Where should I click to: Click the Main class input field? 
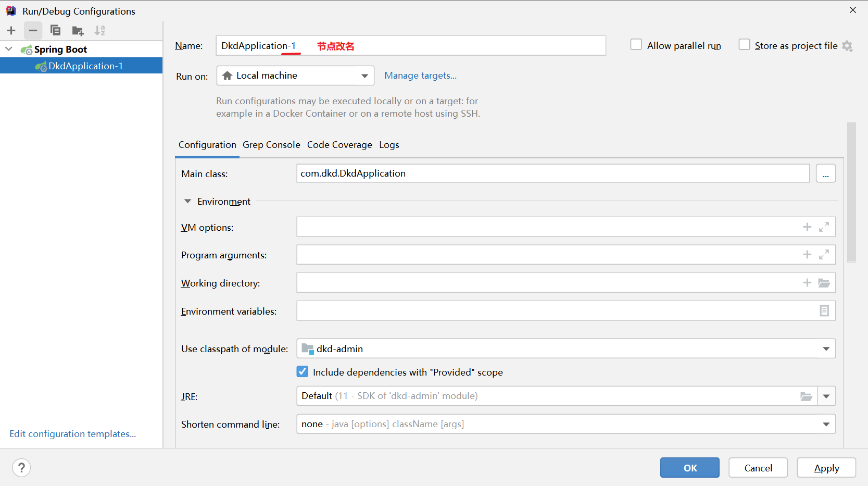[x=552, y=173]
